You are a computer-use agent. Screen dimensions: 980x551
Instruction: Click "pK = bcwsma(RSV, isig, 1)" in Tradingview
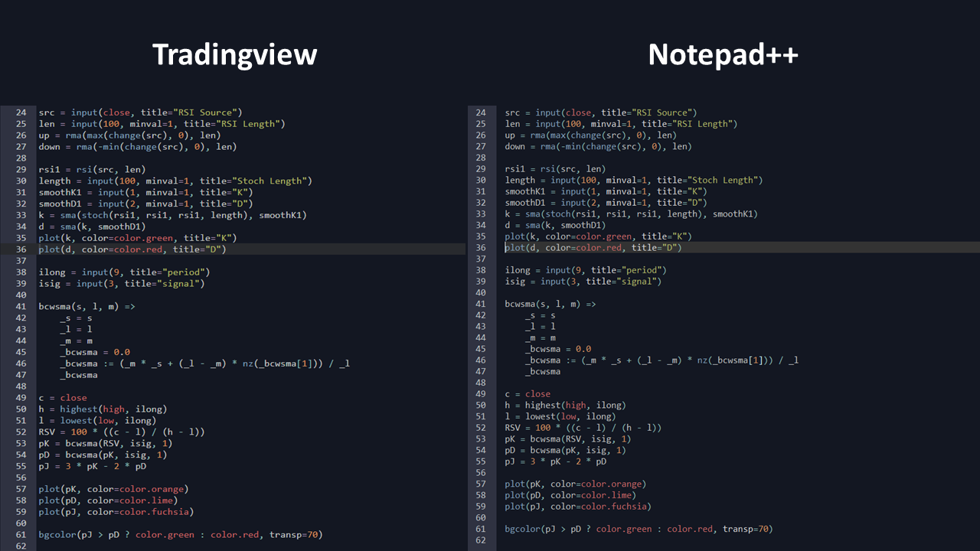[106, 443]
